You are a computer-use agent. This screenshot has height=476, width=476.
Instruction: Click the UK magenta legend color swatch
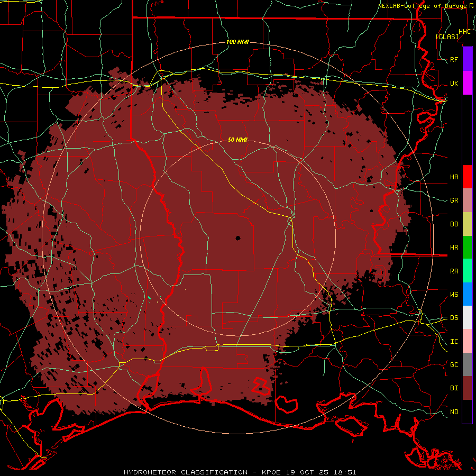467,83
